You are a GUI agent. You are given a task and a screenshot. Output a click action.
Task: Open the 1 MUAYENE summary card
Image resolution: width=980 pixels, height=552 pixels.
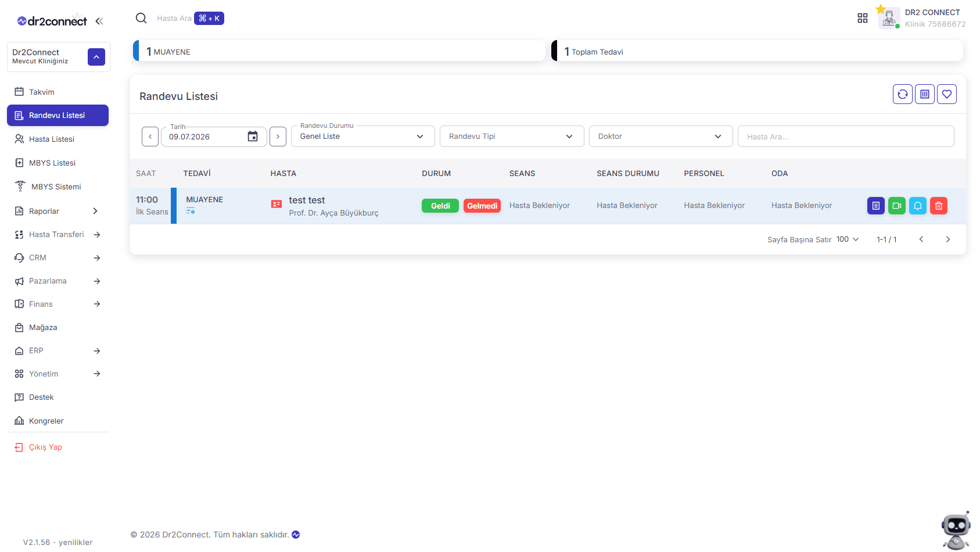point(339,51)
